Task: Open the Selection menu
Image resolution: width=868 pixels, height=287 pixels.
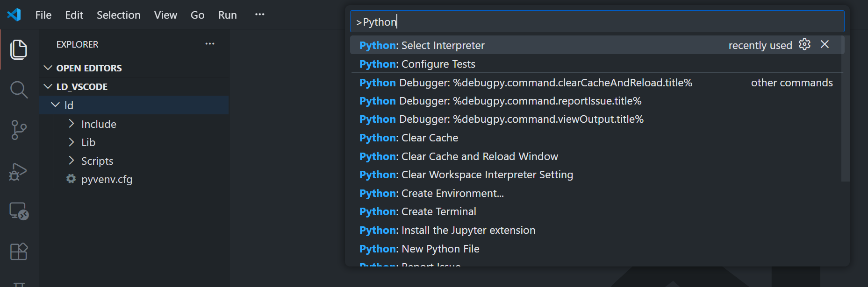Action: [x=118, y=15]
